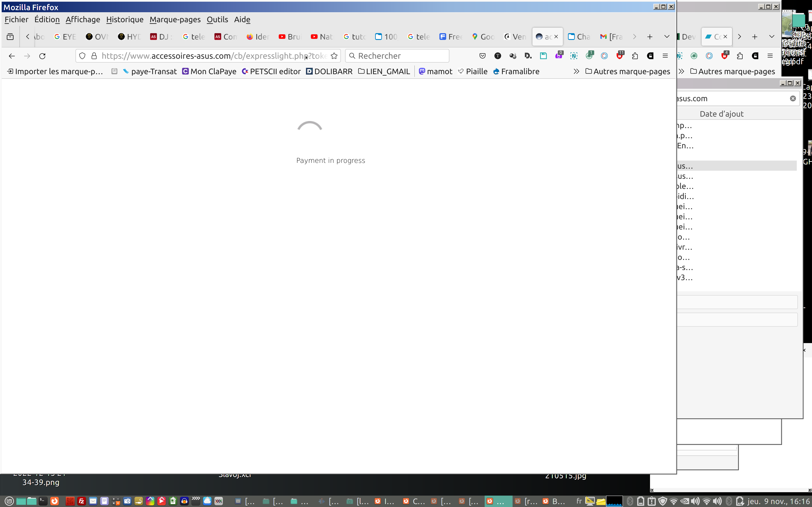Click the red shield extension with badge 11
Screen dimensions: 812x507
[620, 56]
